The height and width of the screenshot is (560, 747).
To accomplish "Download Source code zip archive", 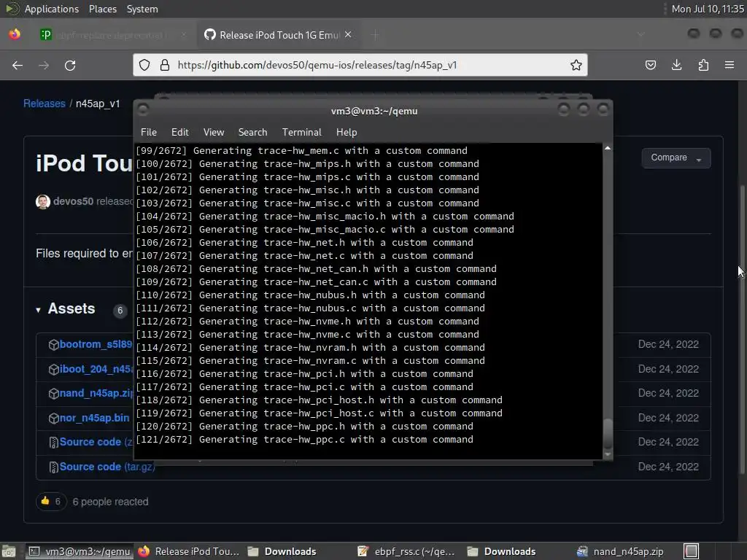I will point(96,442).
